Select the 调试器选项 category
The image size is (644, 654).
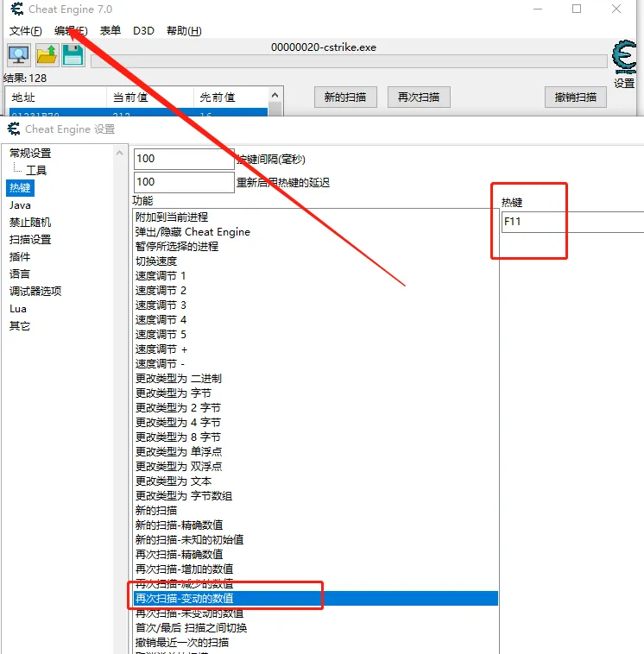(35, 291)
